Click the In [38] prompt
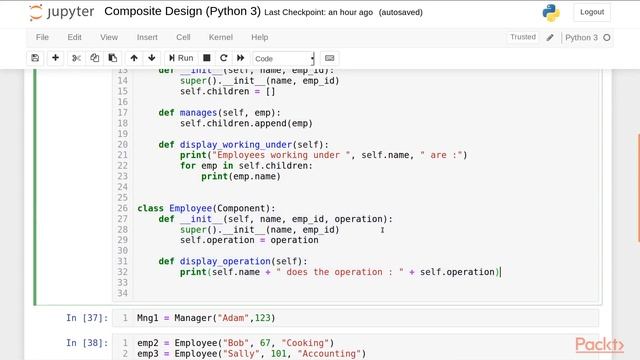The width and height of the screenshot is (640, 360). click(x=87, y=343)
